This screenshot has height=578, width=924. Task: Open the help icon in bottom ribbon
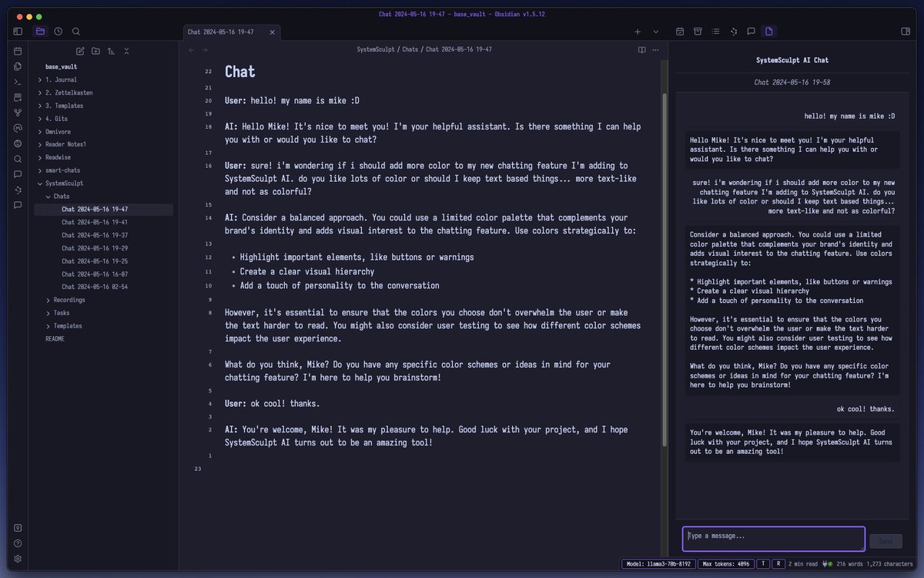click(18, 543)
